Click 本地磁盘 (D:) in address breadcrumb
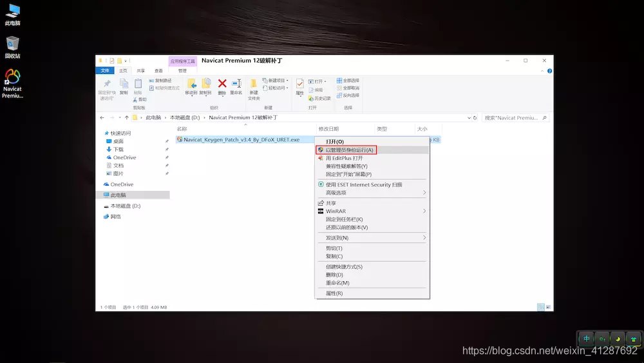 [185, 117]
